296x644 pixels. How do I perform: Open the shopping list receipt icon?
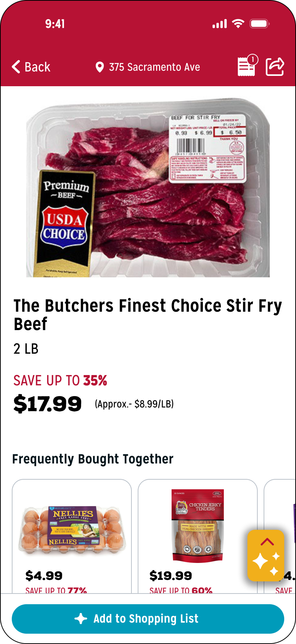(246, 67)
